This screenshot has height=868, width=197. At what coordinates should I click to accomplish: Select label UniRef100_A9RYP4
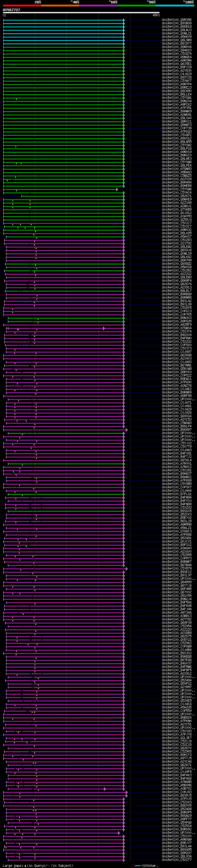click(x=177, y=84)
